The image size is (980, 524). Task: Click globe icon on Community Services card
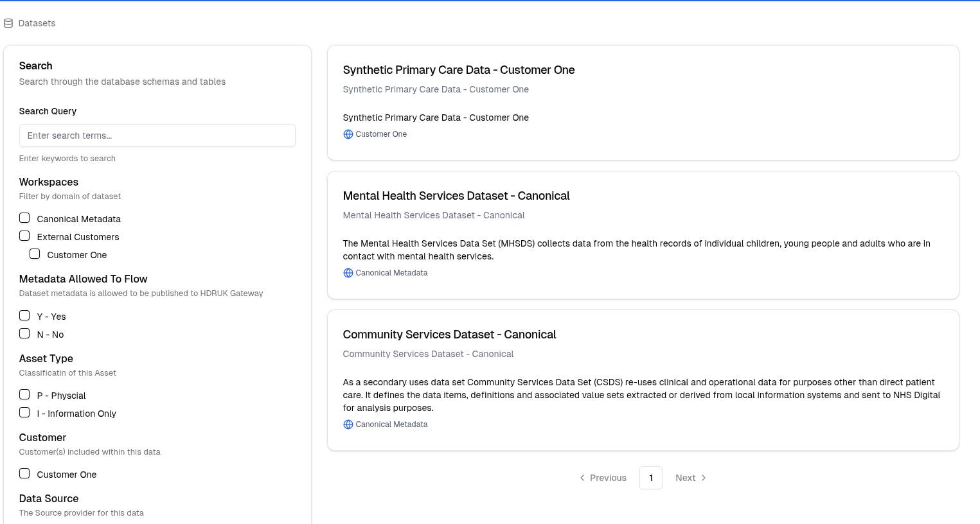348,424
